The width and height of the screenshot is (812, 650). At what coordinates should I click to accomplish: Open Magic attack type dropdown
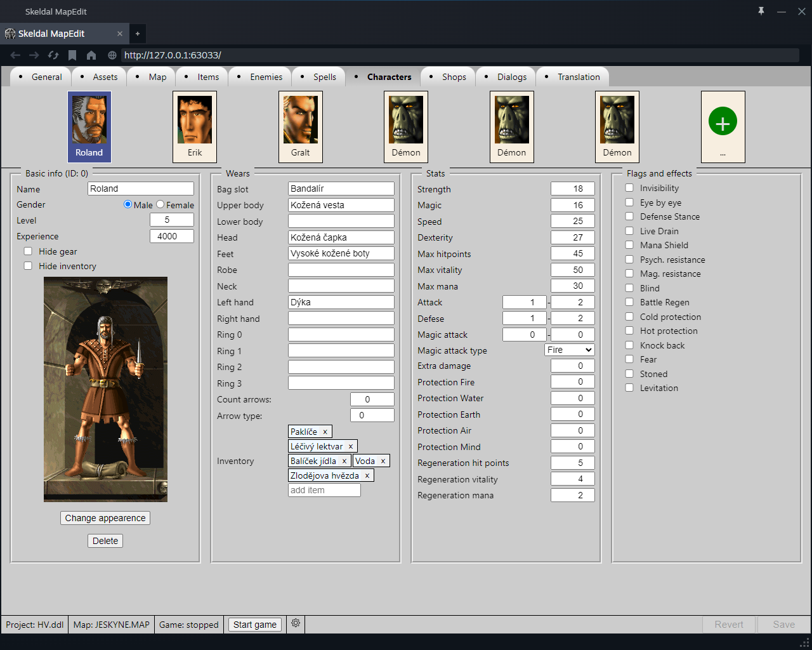tap(569, 350)
